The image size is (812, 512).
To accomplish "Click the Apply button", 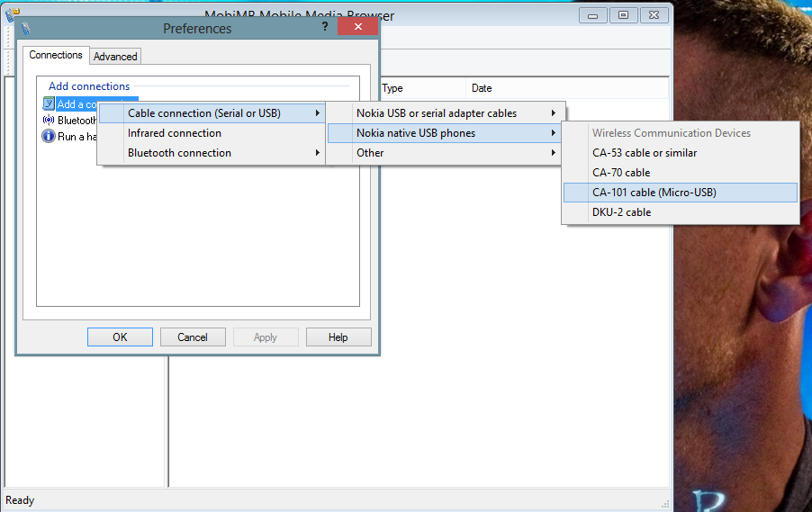I will pos(266,337).
